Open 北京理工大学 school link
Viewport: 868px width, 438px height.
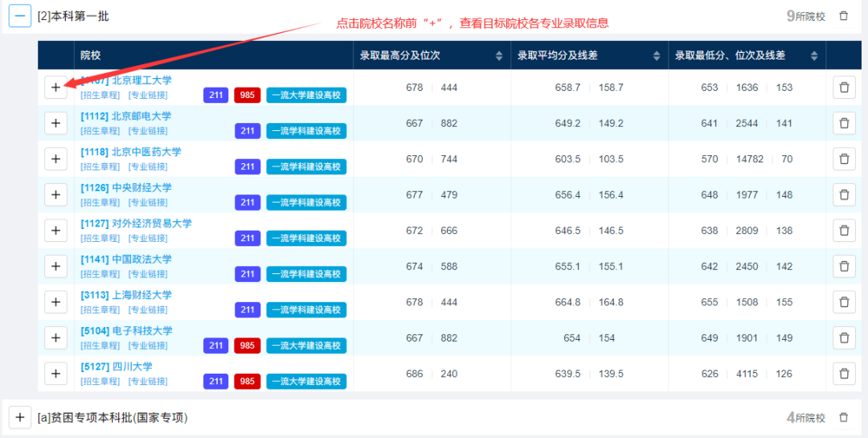coord(126,80)
